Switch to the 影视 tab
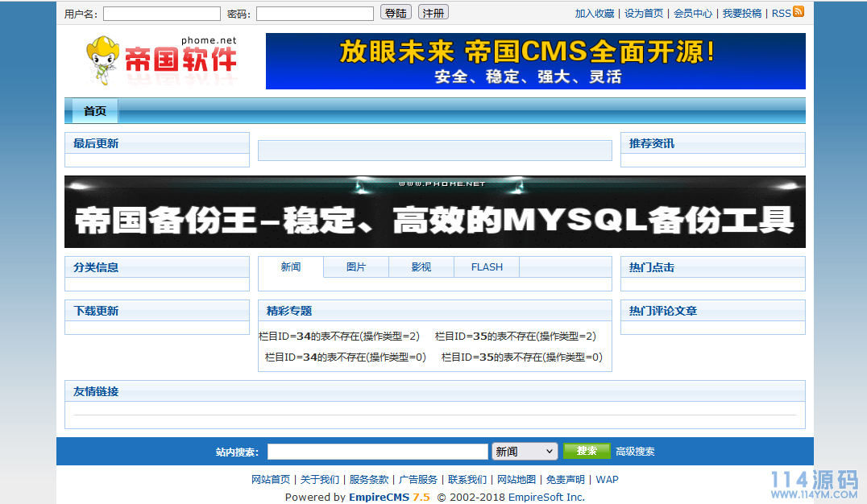The width and height of the screenshot is (867, 504). pos(421,267)
